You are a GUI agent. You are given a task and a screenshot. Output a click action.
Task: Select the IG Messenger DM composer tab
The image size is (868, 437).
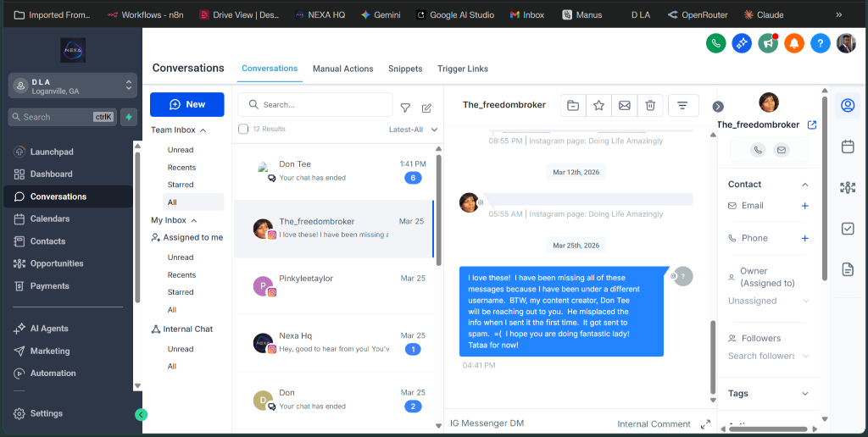[487, 423]
